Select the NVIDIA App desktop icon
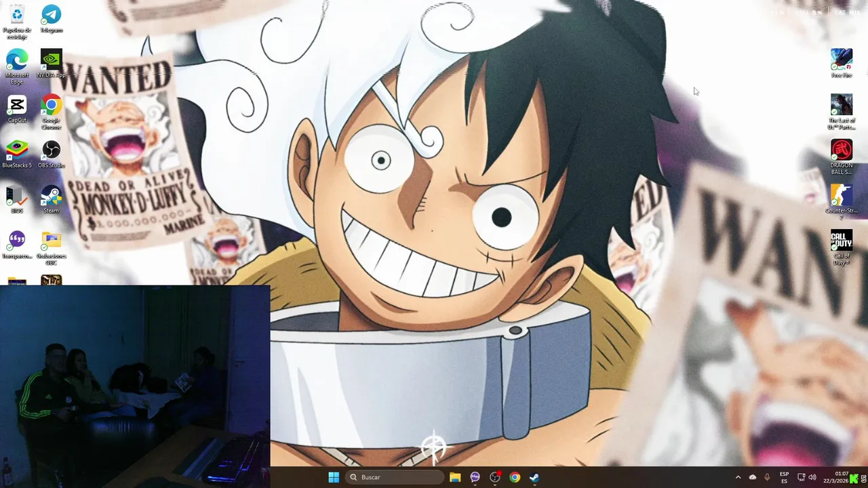 click(52, 64)
